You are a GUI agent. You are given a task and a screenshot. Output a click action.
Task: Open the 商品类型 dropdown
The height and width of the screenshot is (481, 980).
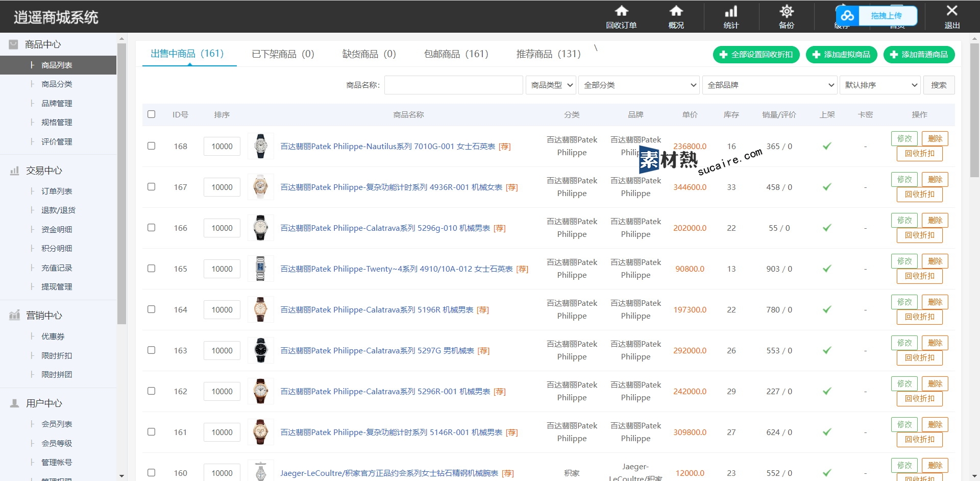click(551, 85)
